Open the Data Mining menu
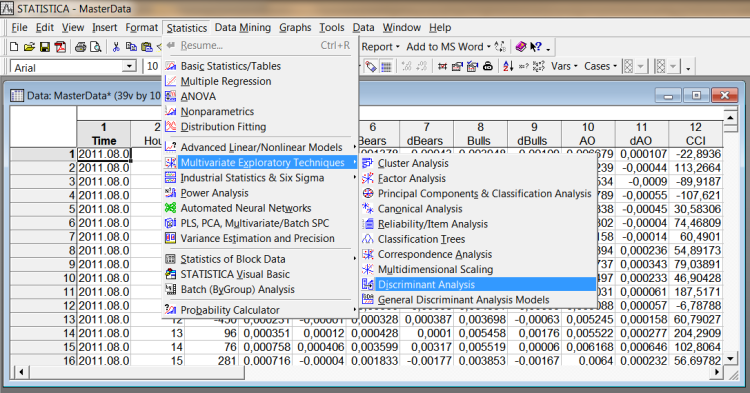 243,28
